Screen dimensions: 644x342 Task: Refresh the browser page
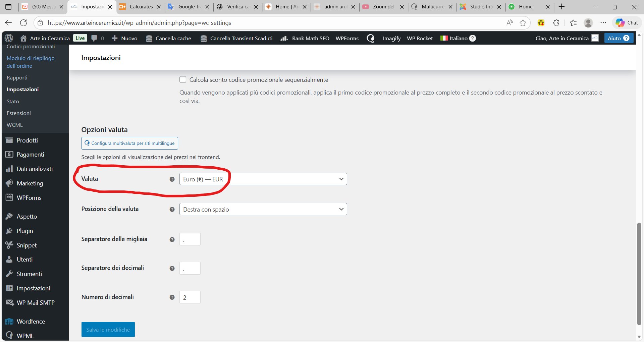23,23
